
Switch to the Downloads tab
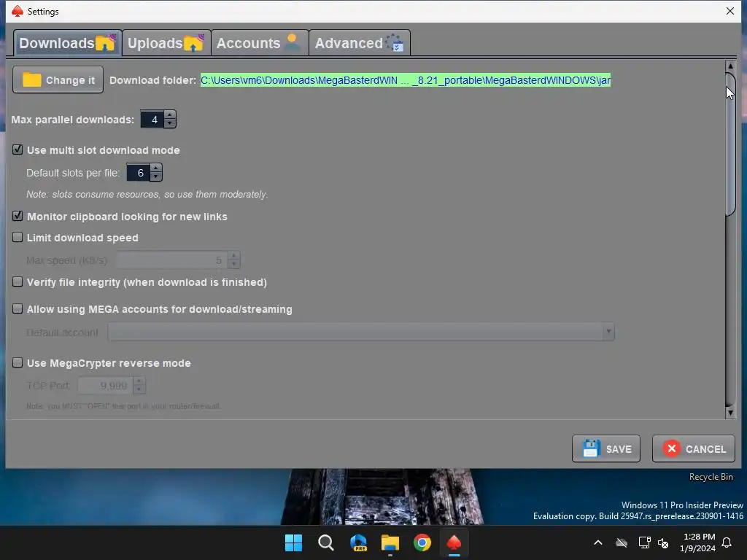(67, 43)
